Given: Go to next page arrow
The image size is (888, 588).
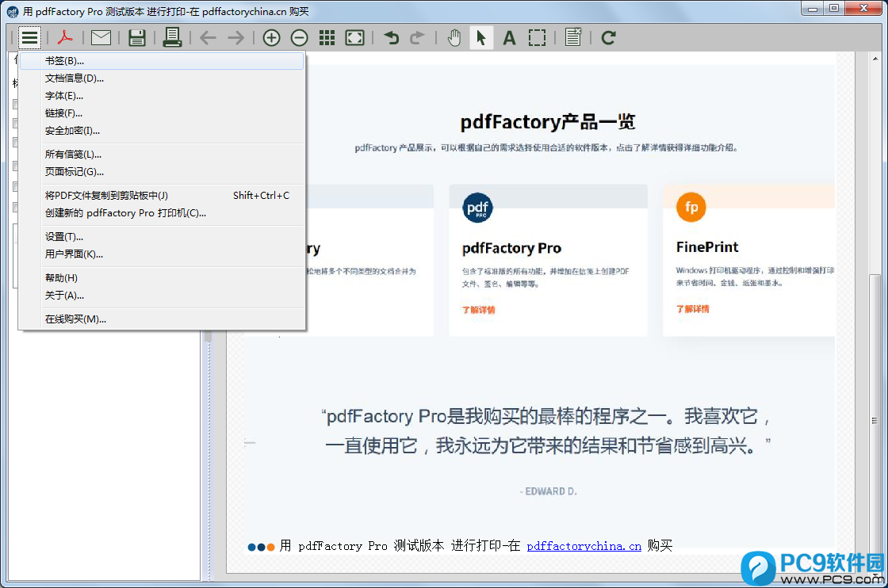Looking at the screenshot, I should (x=235, y=38).
